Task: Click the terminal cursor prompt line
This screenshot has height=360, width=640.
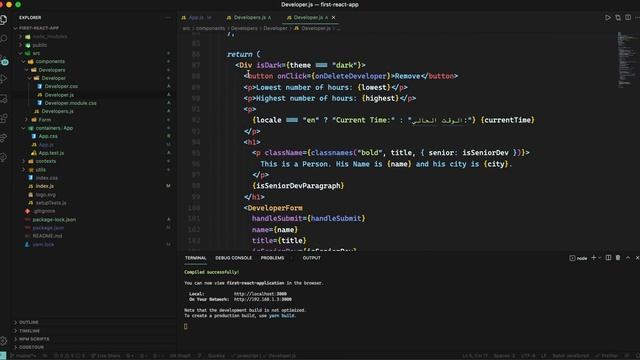Action: click(186, 326)
